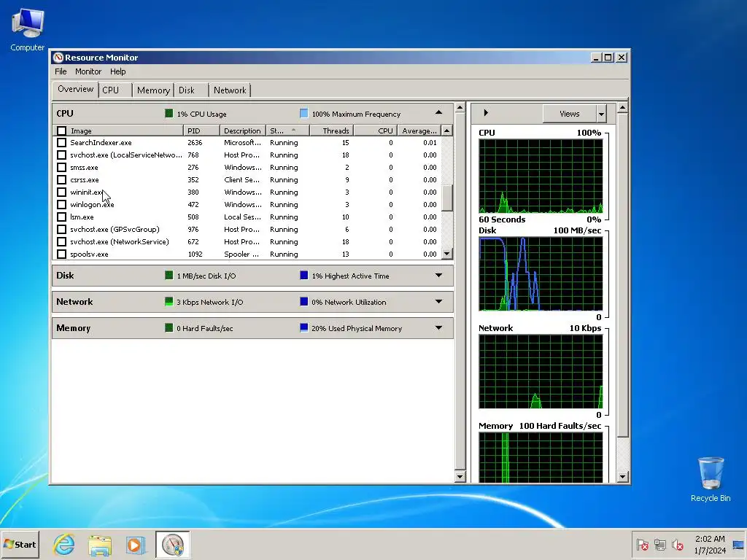Open the network status tray icon

(659, 544)
